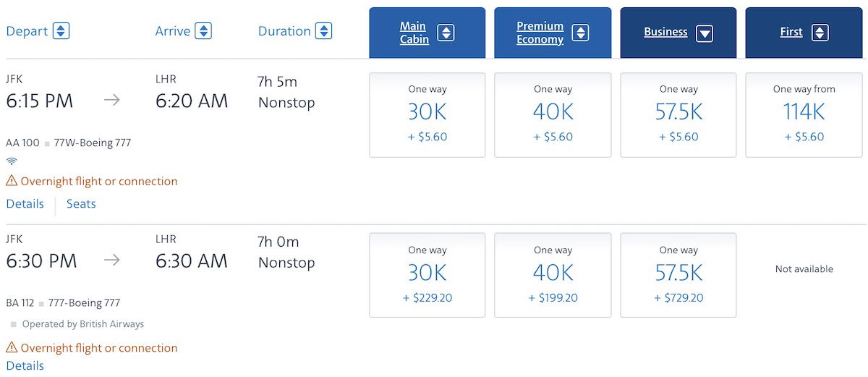Click the Arrive sort arrows icon
This screenshot has width=868, height=377.
(203, 31)
